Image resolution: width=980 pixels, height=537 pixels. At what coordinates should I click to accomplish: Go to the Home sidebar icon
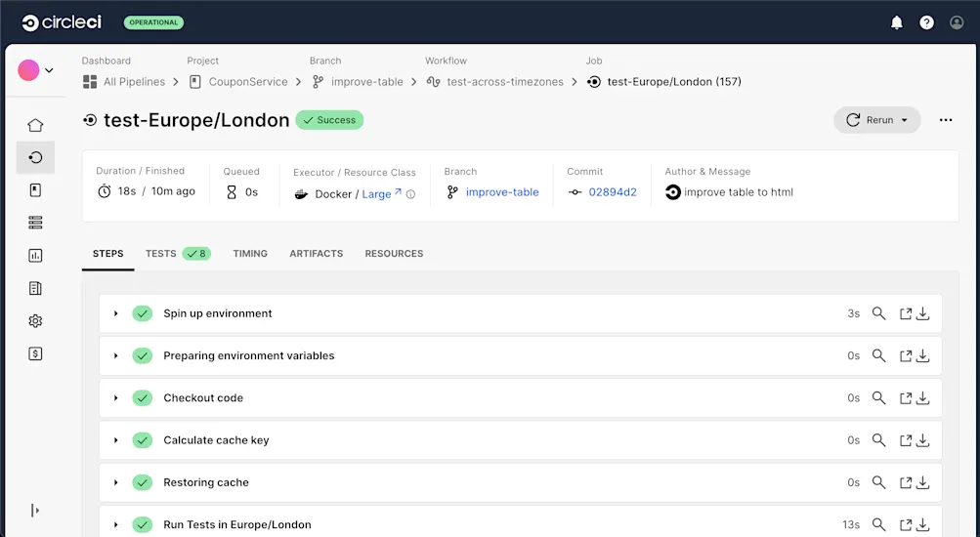(x=35, y=125)
